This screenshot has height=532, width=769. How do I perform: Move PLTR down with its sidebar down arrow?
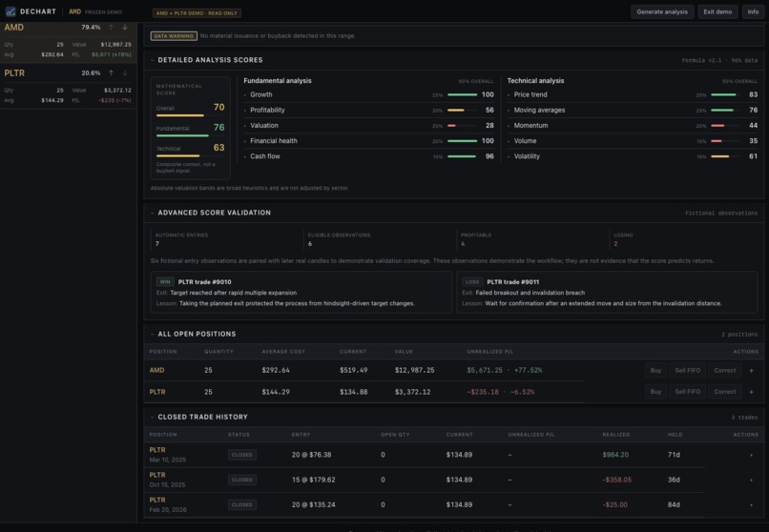(125, 73)
